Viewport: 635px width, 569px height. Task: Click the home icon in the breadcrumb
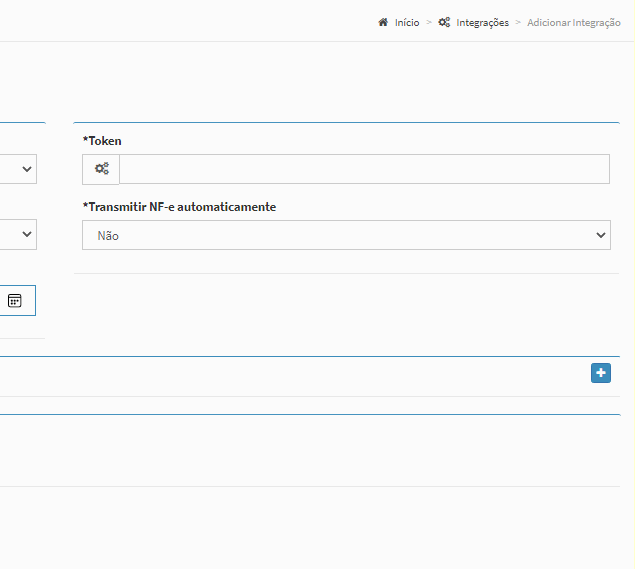tap(383, 22)
